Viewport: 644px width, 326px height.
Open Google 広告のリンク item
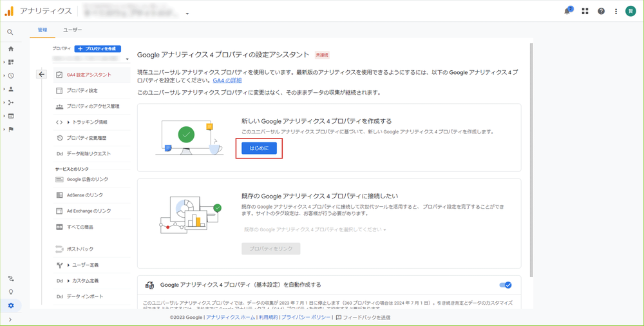91,180
